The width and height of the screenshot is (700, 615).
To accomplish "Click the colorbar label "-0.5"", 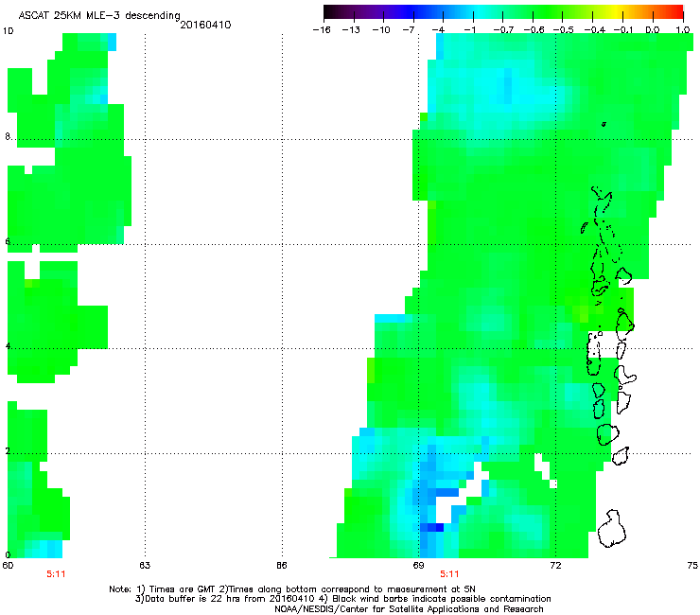I will (564, 30).
